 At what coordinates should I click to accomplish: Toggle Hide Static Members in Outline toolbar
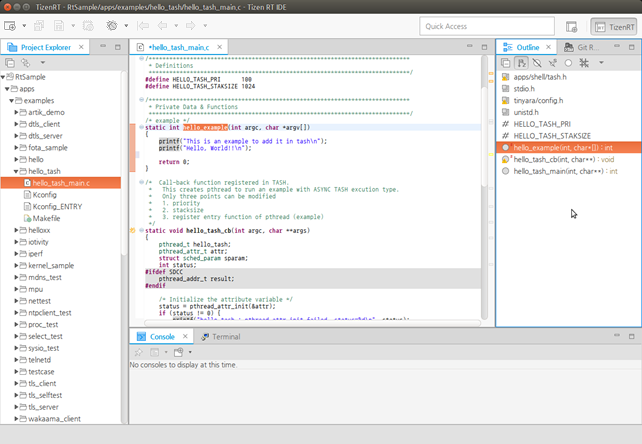click(x=553, y=62)
